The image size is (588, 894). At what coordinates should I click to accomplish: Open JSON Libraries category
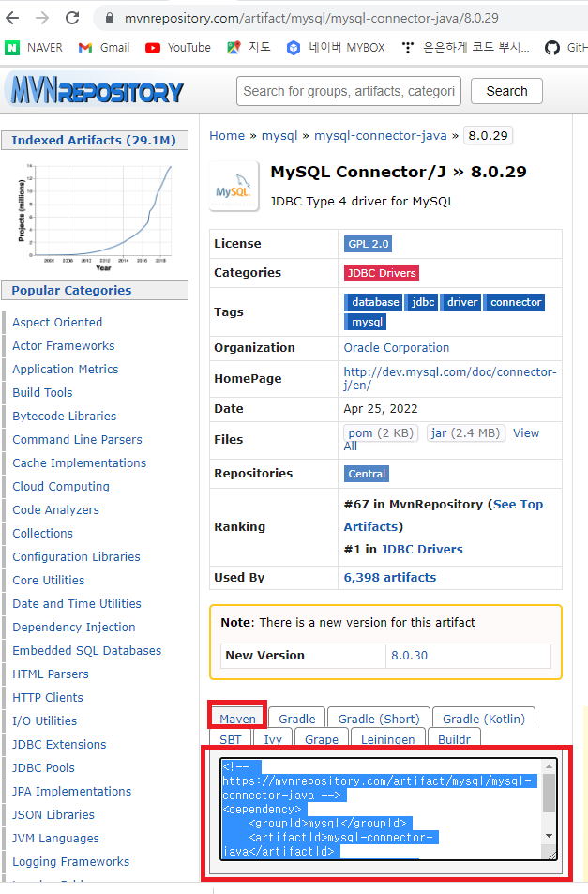[53, 815]
